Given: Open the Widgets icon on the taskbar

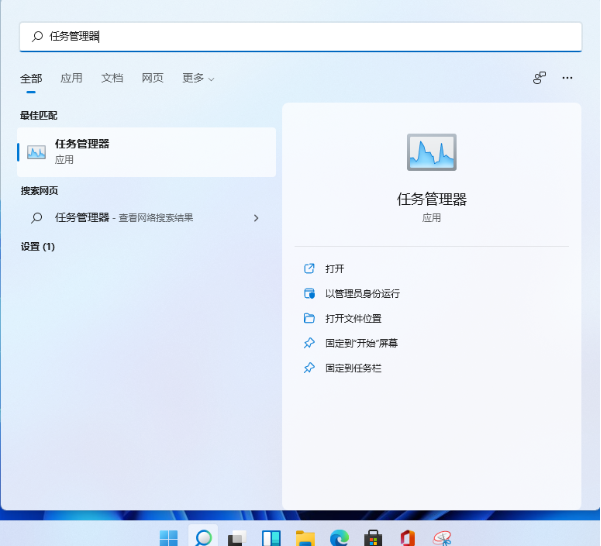Looking at the screenshot, I should click(271, 538).
